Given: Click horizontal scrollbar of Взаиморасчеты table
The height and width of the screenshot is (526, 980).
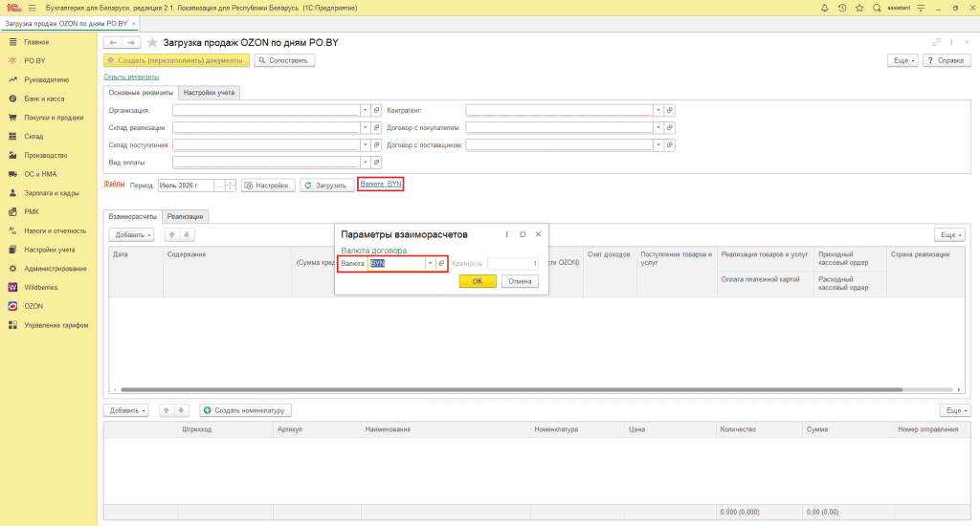Looking at the screenshot, I should [x=511, y=390].
